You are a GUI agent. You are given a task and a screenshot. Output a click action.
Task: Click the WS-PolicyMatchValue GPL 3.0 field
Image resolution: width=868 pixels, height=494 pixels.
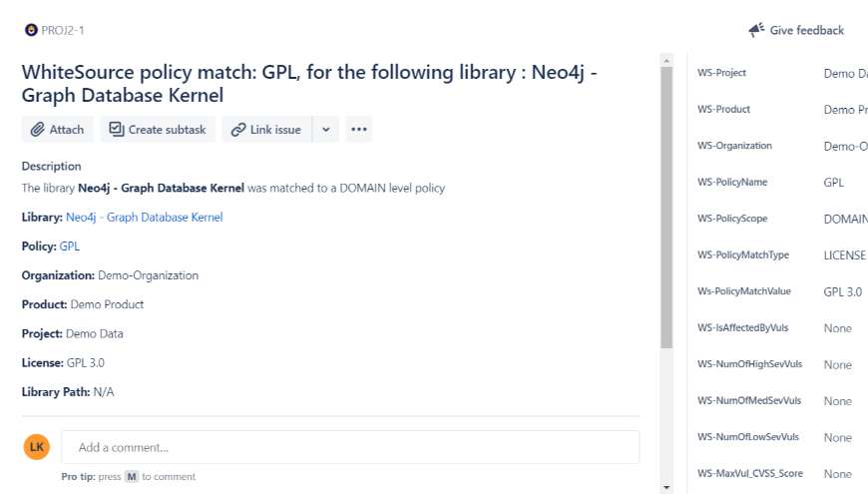pos(842,291)
